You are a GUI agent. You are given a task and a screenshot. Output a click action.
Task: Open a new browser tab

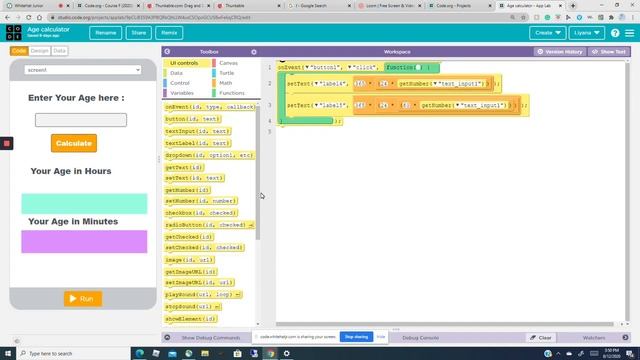[573, 6]
